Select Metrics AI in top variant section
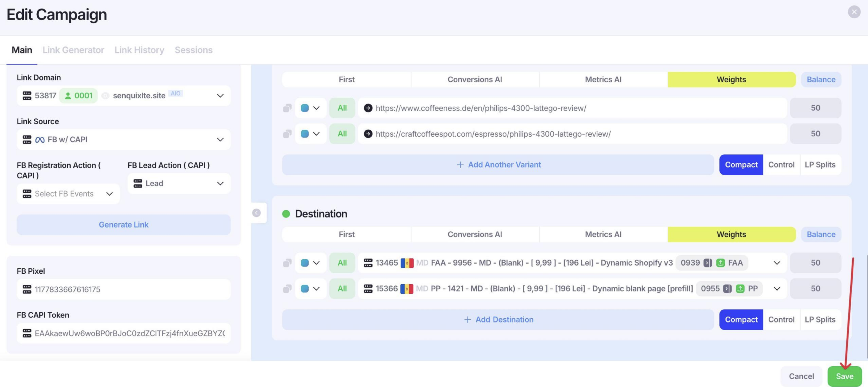This screenshot has height=387, width=868. click(x=603, y=80)
